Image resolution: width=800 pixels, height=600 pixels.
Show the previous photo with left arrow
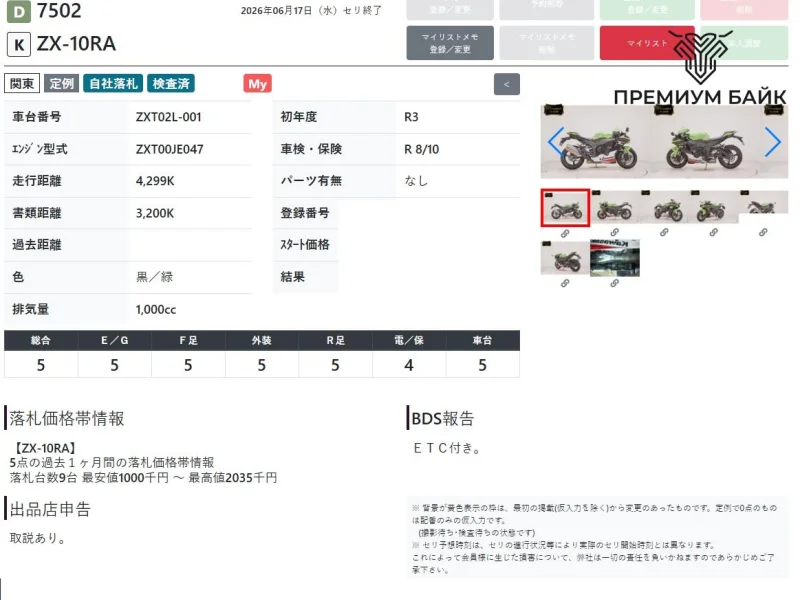tap(556, 141)
